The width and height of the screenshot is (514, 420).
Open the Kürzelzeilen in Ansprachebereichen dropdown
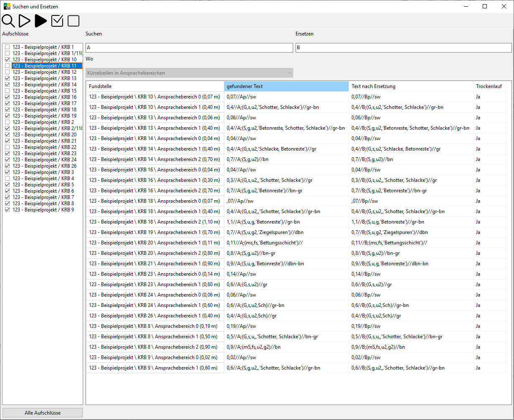point(189,73)
